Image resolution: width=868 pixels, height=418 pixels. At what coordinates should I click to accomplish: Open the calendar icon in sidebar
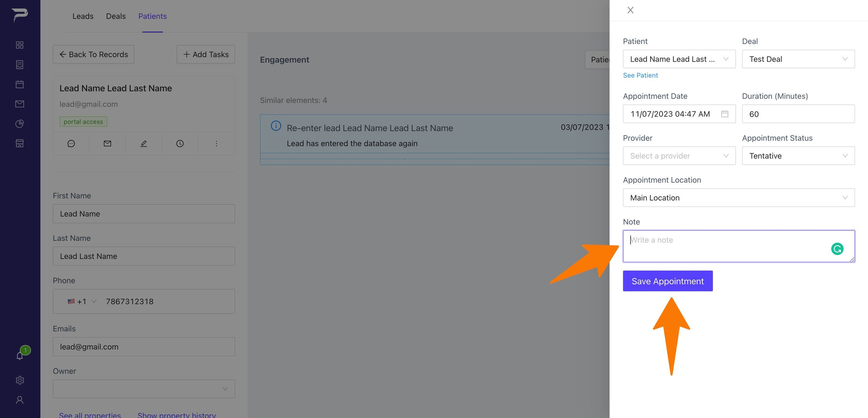click(x=20, y=84)
